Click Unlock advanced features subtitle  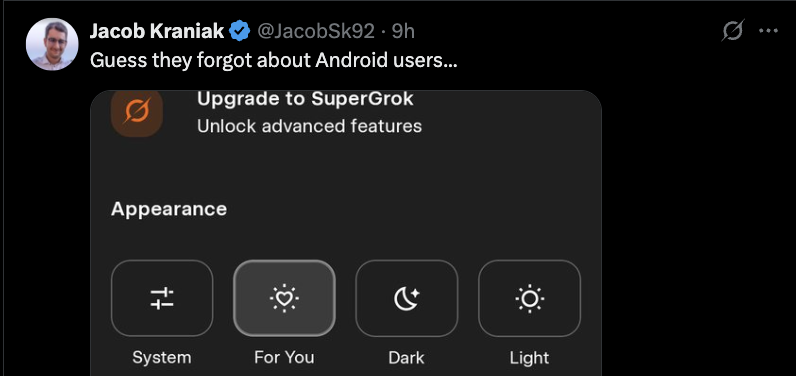(309, 126)
